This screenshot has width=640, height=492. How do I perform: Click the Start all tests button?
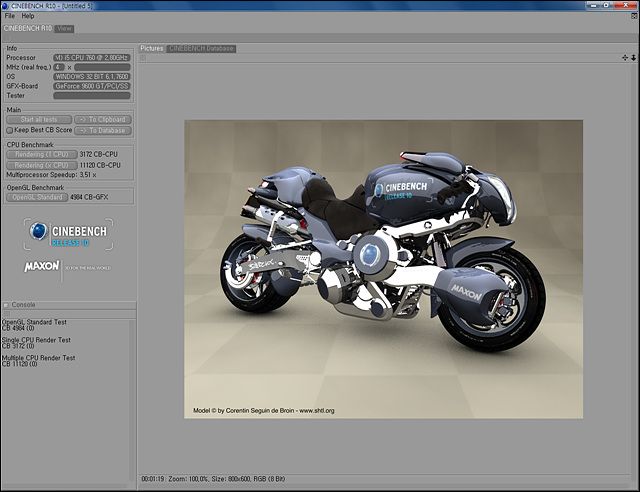39,120
